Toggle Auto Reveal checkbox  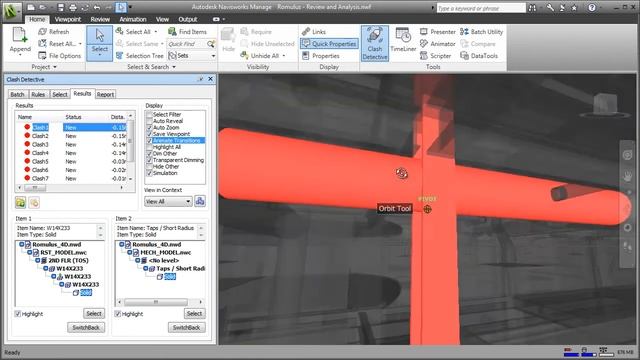click(x=149, y=121)
